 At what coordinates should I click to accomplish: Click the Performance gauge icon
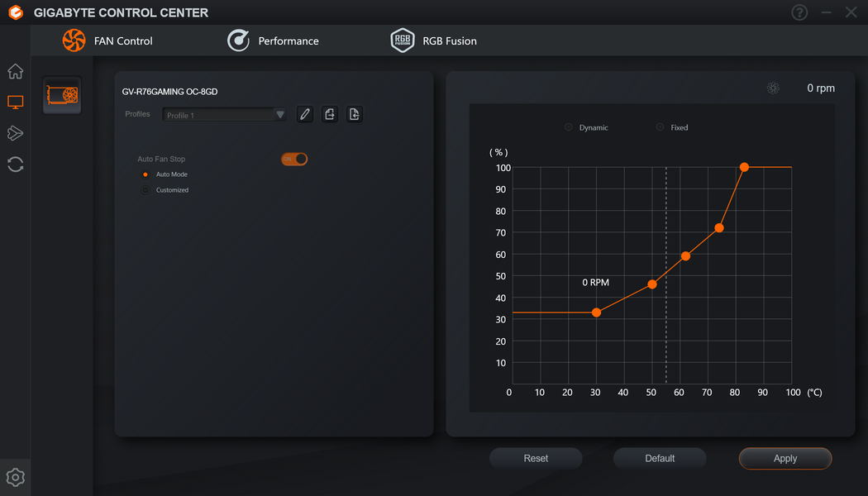[x=239, y=41]
